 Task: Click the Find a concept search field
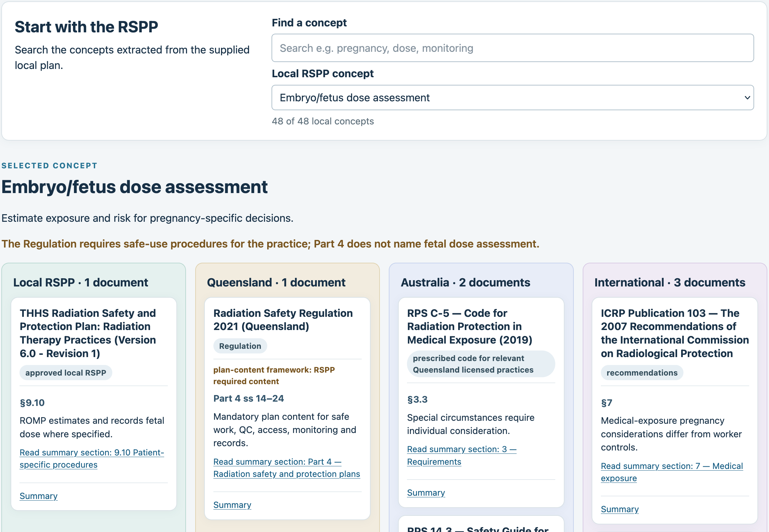512,48
